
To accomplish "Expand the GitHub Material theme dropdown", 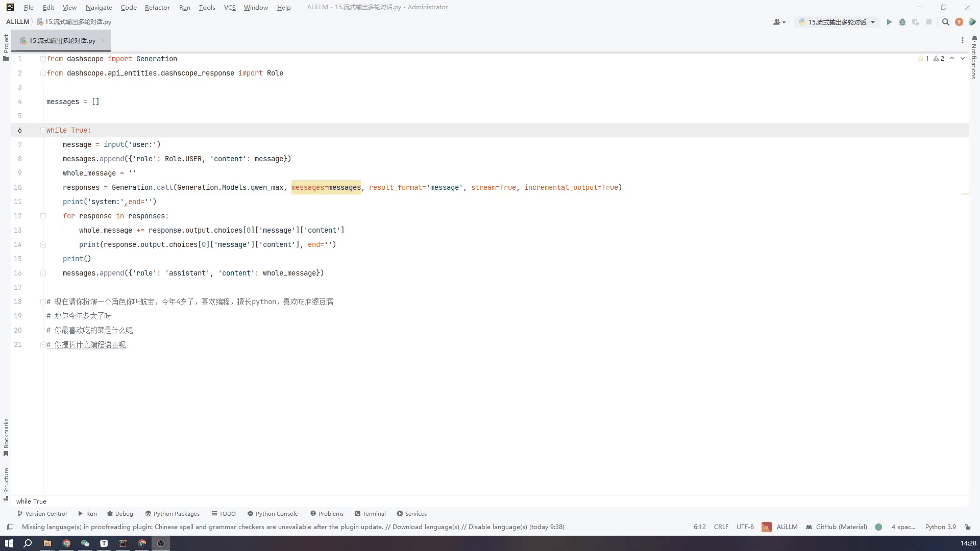I will point(841,527).
